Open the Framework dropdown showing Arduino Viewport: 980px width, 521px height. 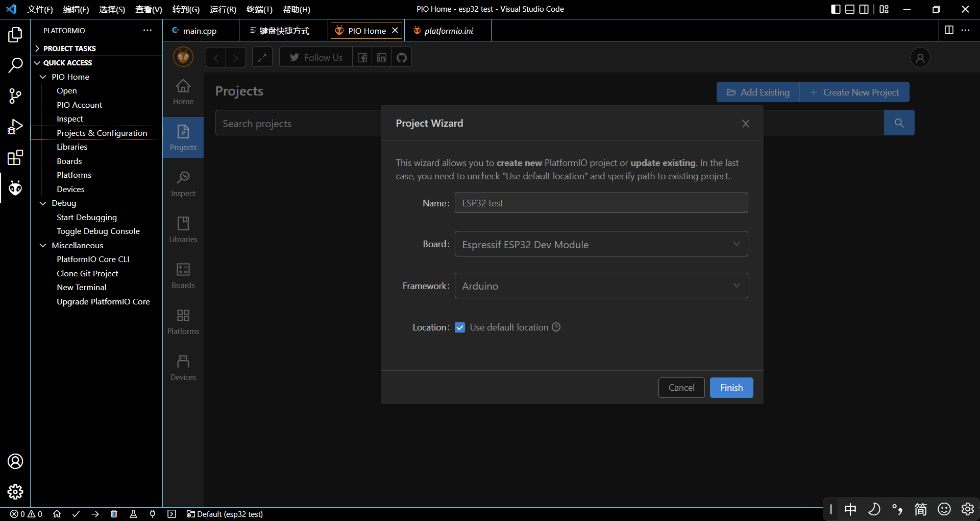click(x=601, y=286)
